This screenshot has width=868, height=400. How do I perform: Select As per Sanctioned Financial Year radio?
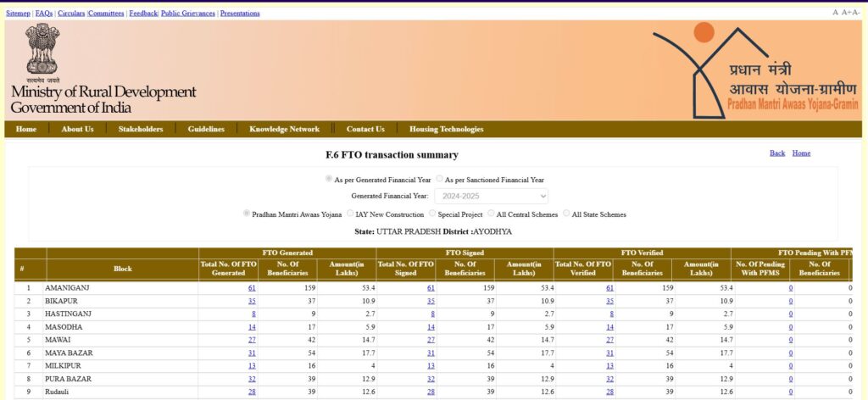pos(440,180)
